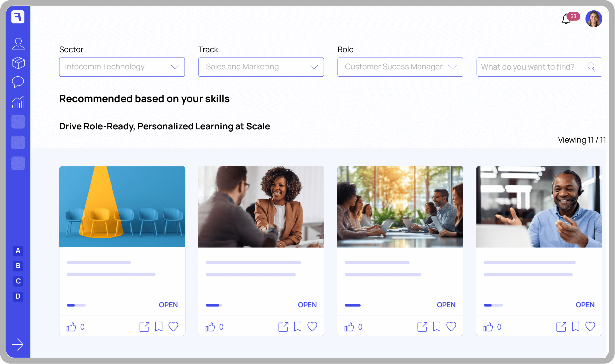
Task: Select the A item in sidebar
Action: tap(18, 251)
